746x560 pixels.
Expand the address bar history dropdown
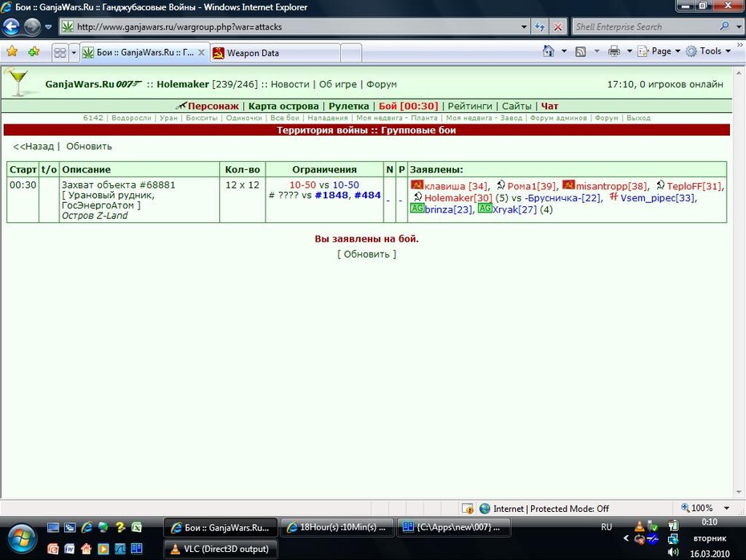(x=524, y=27)
